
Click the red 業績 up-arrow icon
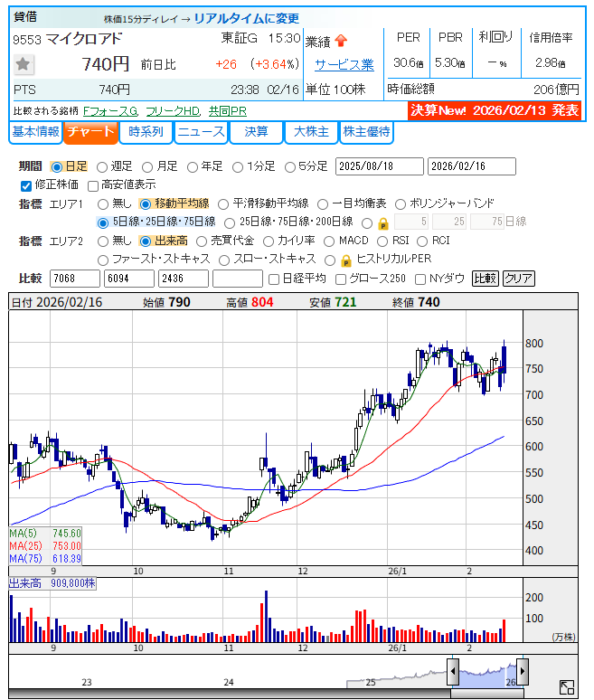click(341, 41)
